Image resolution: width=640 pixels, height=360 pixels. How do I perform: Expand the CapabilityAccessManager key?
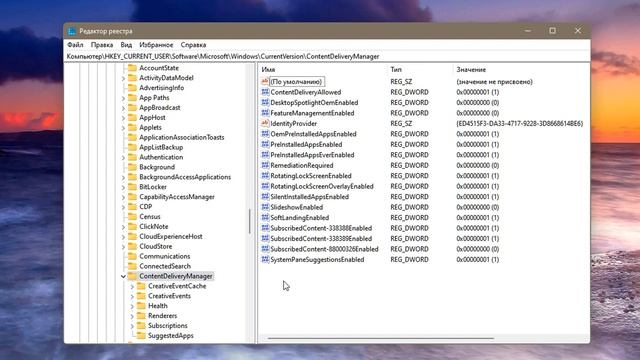(x=123, y=197)
